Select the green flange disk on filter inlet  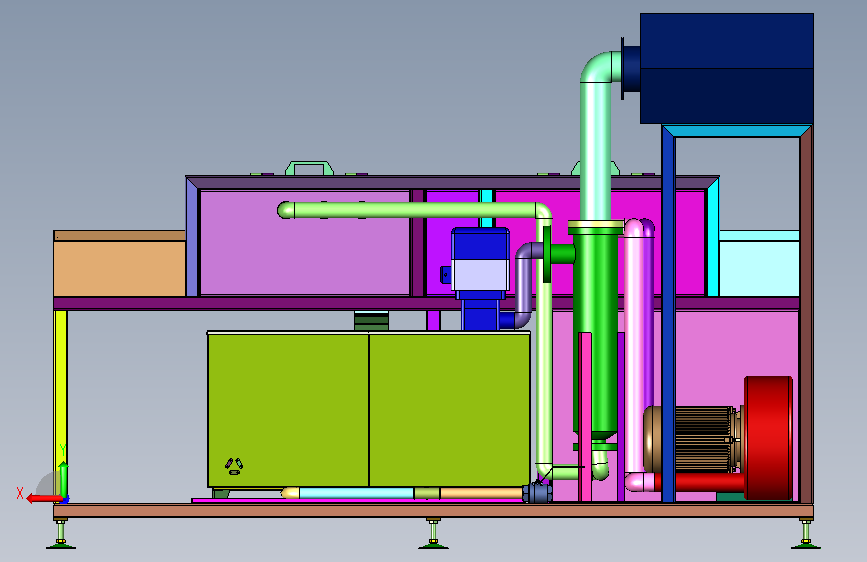pos(547,254)
